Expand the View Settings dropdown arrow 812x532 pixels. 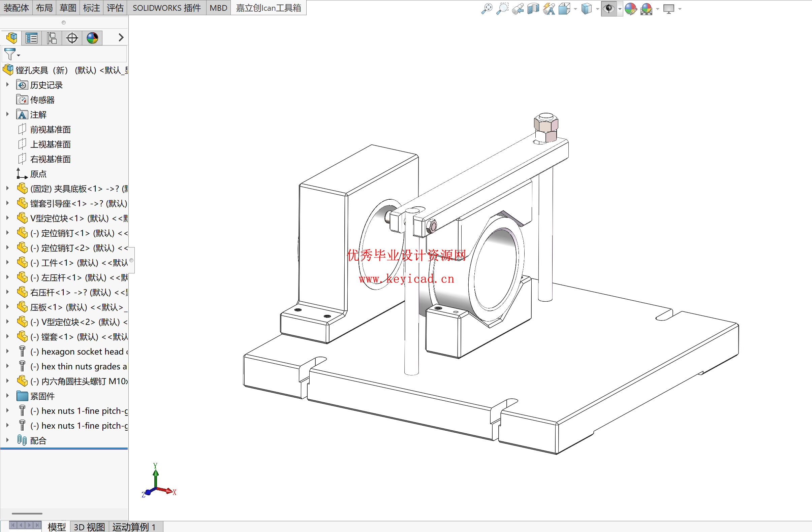pyautogui.click(x=680, y=9)
